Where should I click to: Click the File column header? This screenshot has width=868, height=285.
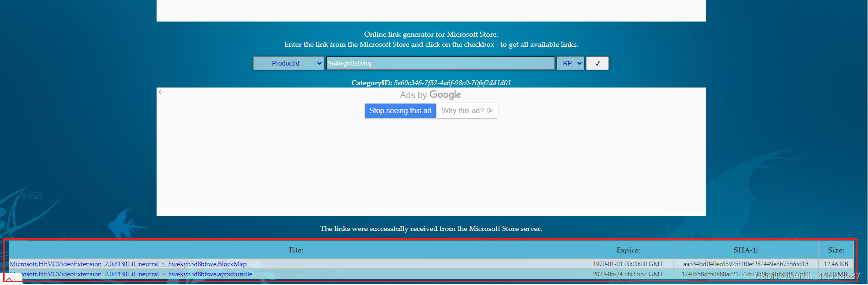296,250
